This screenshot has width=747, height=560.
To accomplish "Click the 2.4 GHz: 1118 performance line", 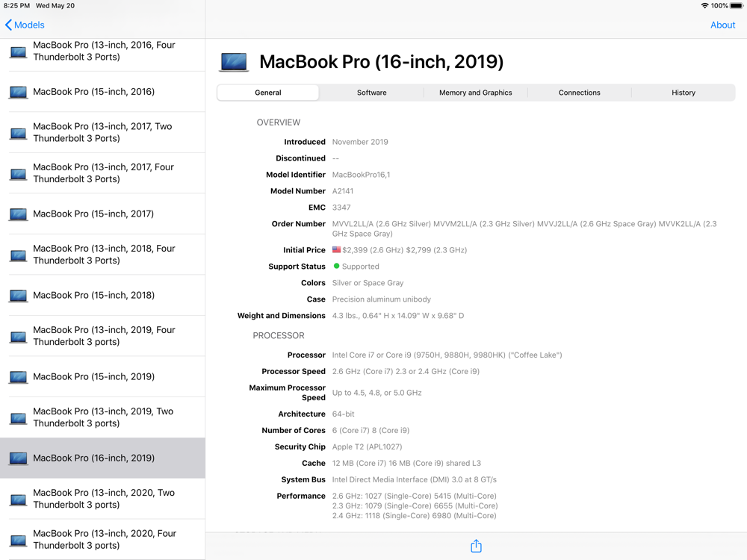I will 414,516.
